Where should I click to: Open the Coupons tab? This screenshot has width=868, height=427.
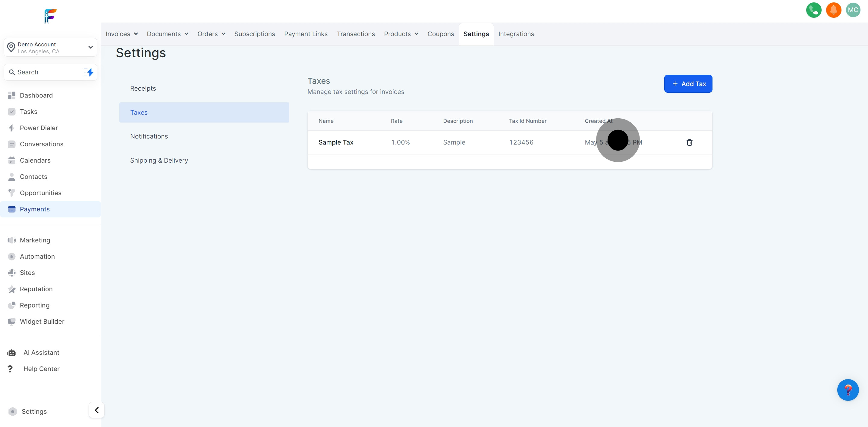pos(440,34)
